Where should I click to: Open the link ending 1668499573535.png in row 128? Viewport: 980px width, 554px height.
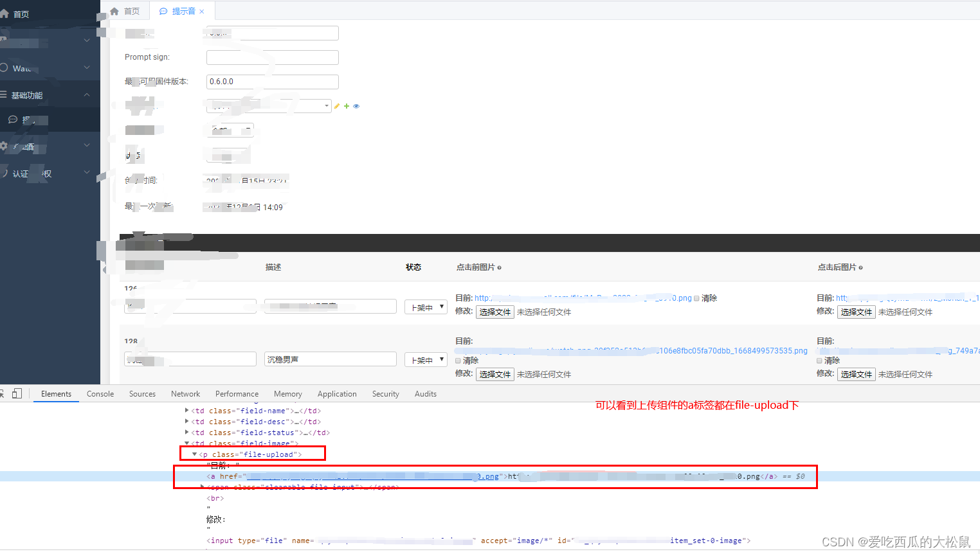(x=631, y=351)
